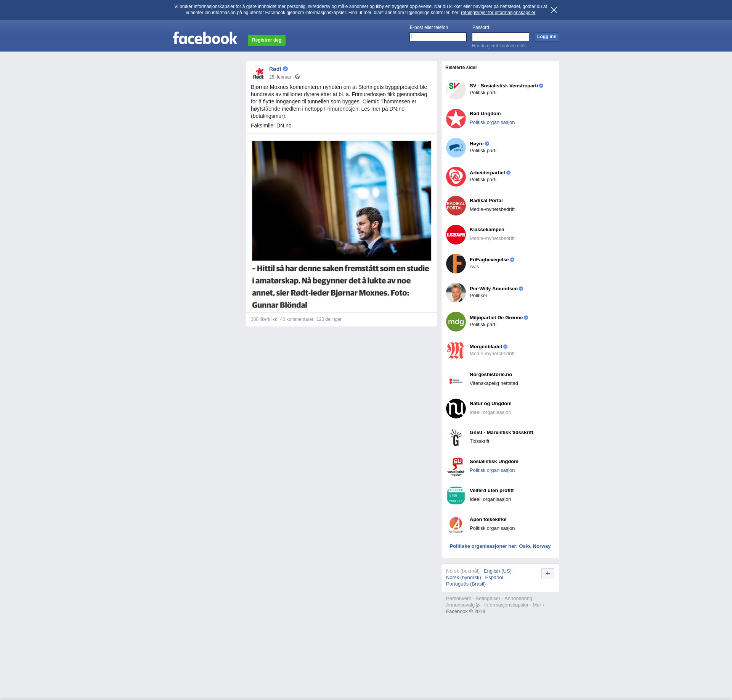This screenshot has height=700, width=732.
Task: Click the 120 delinger count
Action: (329, 319)
